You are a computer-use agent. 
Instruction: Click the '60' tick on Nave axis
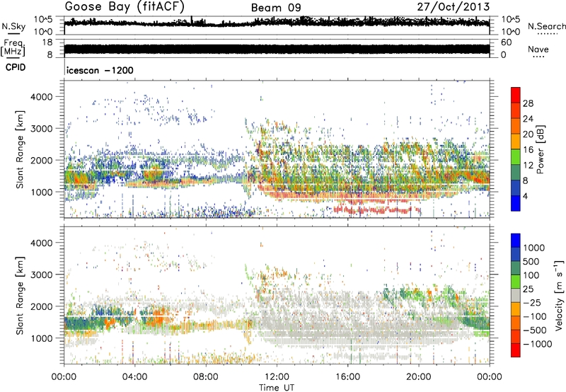tap(506, 42)
